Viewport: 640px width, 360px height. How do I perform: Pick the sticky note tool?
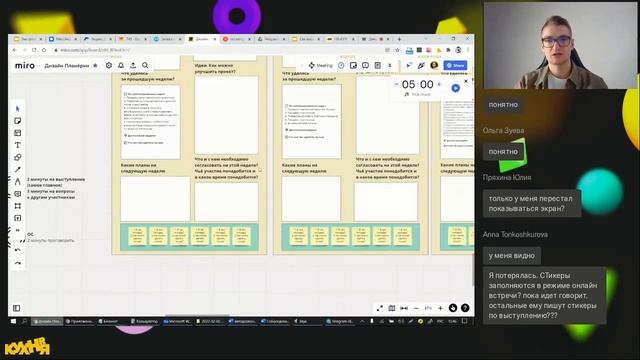coord(18,121)
